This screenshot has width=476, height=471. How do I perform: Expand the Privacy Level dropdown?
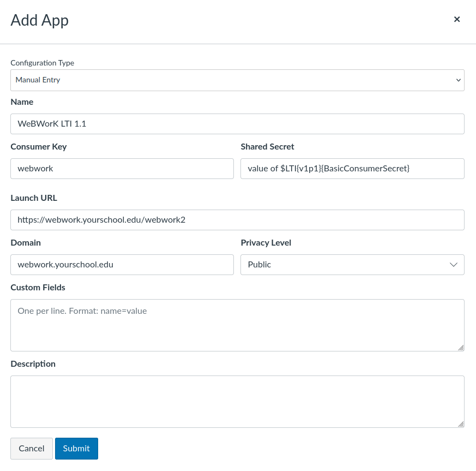click(352, 265)
